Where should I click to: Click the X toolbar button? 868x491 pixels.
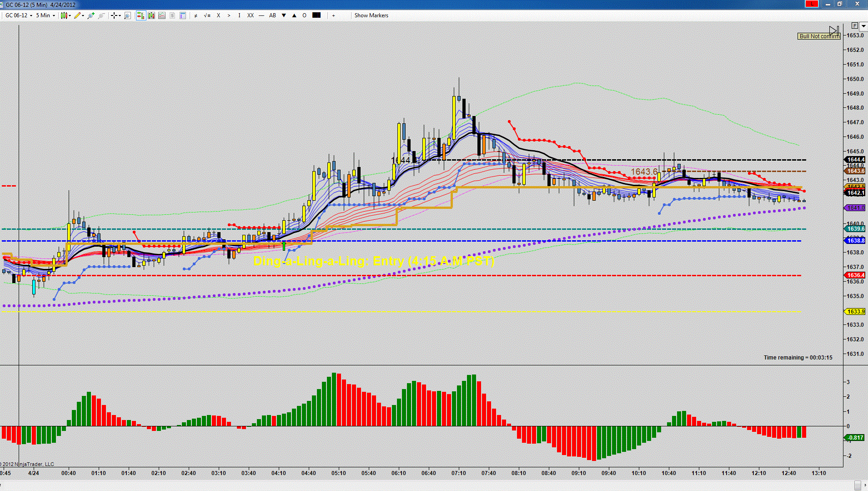(x=218, y=15)
